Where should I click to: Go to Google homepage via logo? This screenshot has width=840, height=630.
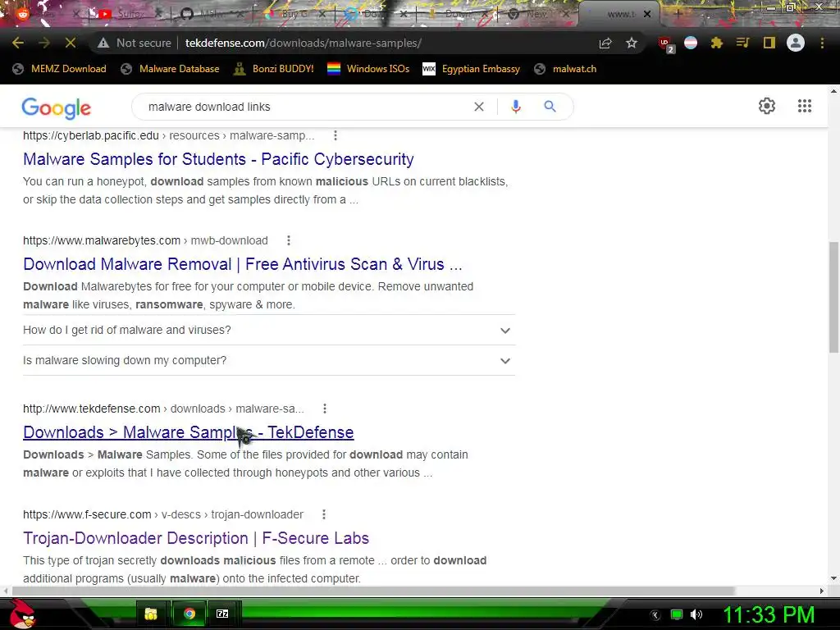click(57, 107)
